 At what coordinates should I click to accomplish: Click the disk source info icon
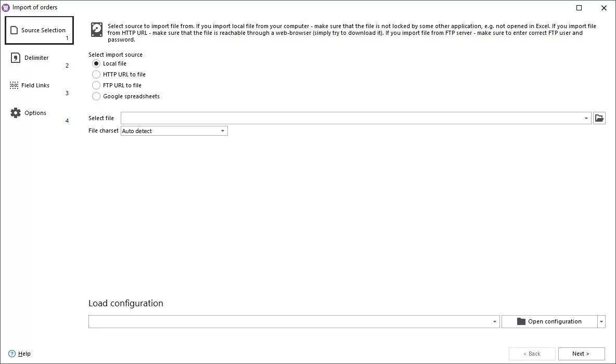coord(97,30)
